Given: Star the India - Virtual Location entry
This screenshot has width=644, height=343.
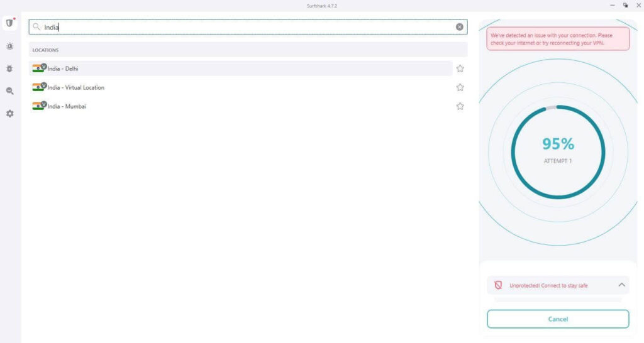Looking at the screenshot, I should (460, 87).
